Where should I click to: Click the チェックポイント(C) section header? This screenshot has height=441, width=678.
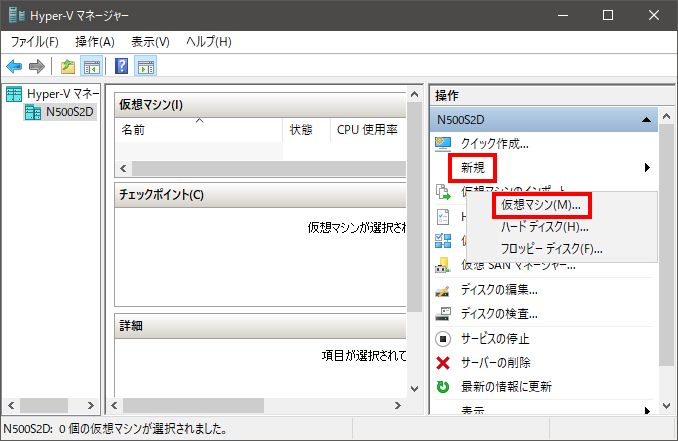click(260, 195)
